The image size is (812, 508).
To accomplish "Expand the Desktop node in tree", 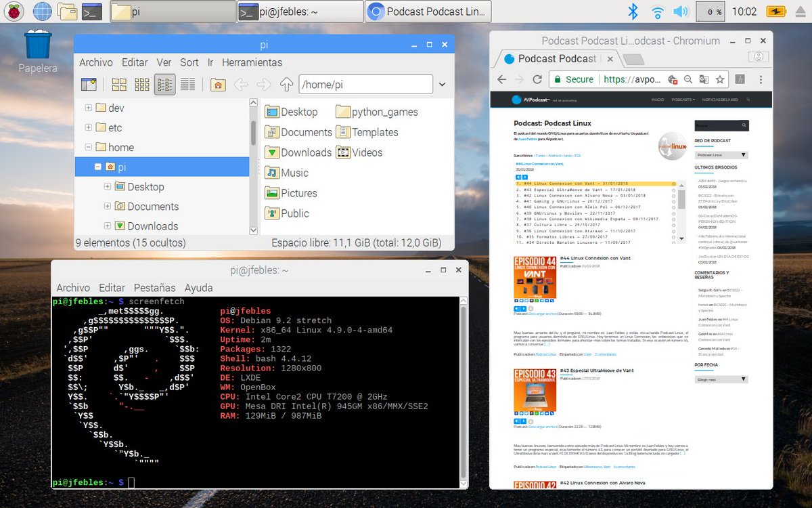I will (108, 186).
